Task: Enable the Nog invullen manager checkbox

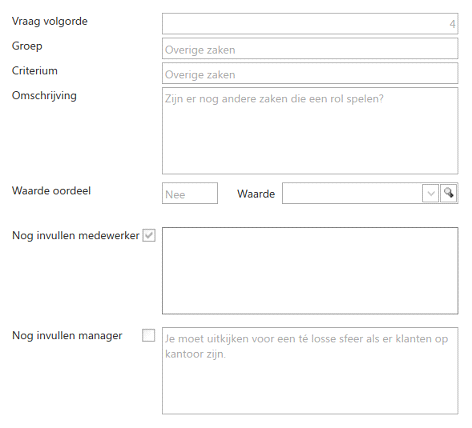Action: 149,335
